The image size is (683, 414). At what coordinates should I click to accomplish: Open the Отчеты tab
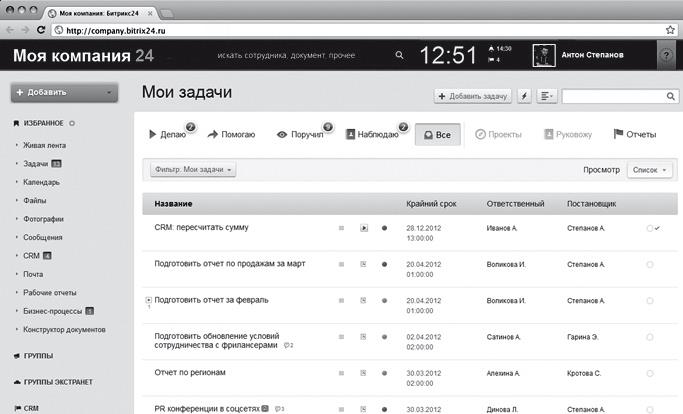point(633,134)
